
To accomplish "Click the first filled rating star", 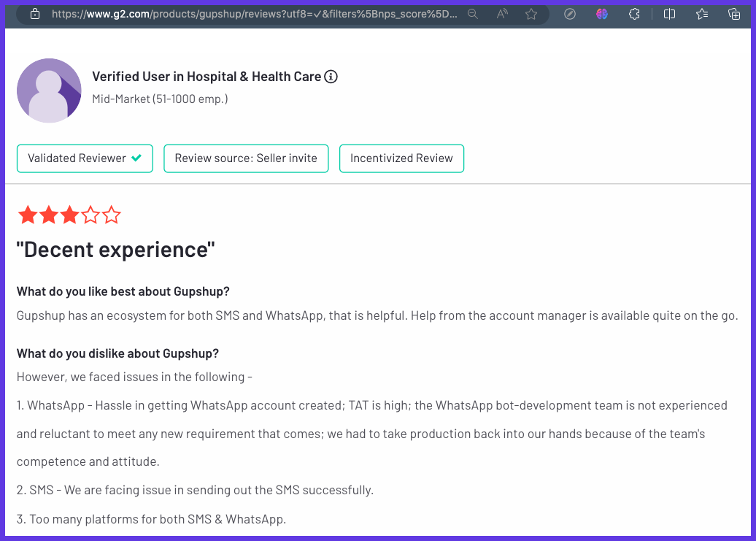I will click(28, 215).
